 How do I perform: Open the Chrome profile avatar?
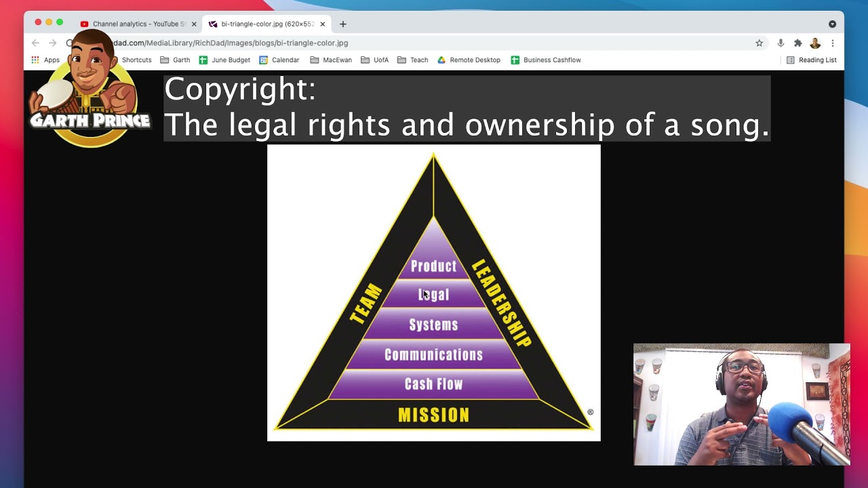pos(815,43)
